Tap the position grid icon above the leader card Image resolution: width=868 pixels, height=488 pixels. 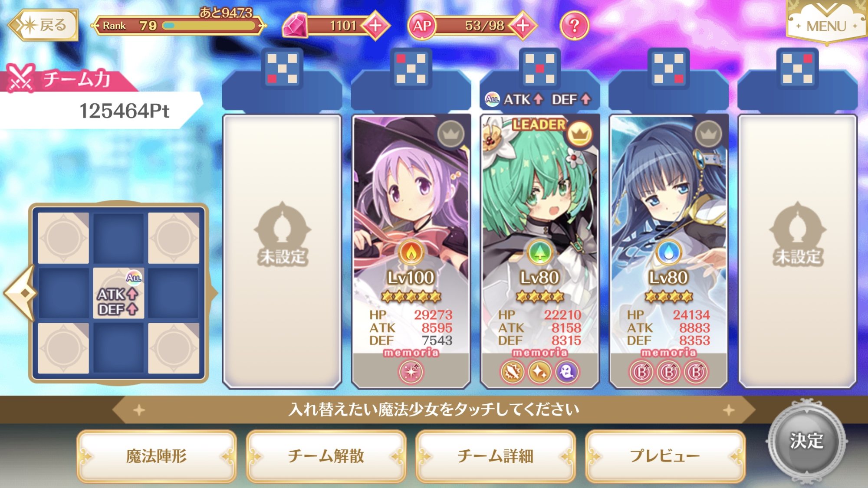[x=539, y=68]
